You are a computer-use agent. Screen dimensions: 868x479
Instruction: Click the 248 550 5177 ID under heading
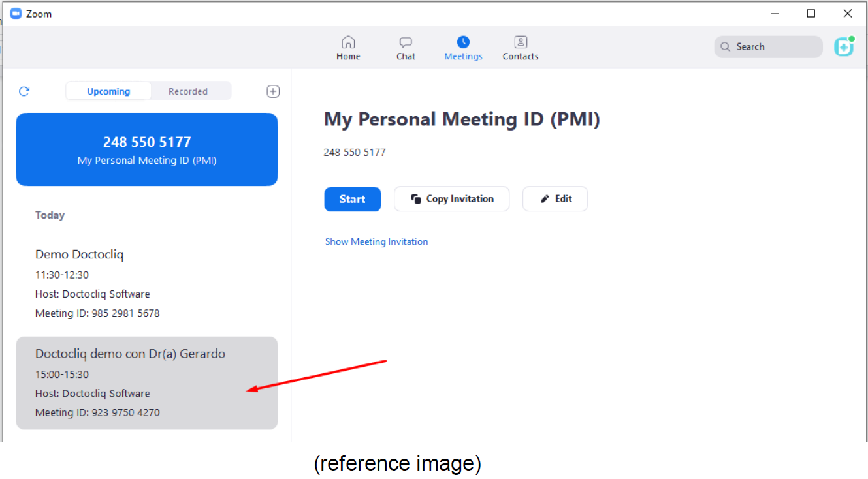(x=355, y=152)
